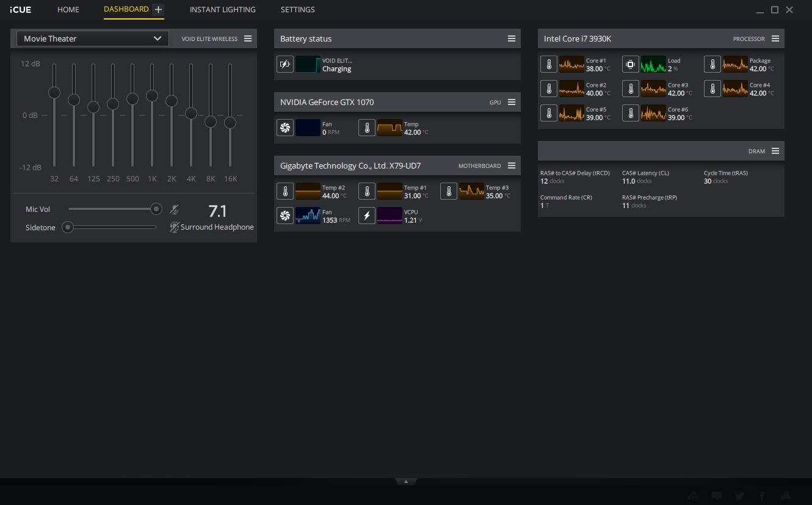Viewport: 812px width, 505px height.
Task: Click the Sidetone slider handle
Action: pyautogui.click(x=68, y=227)
